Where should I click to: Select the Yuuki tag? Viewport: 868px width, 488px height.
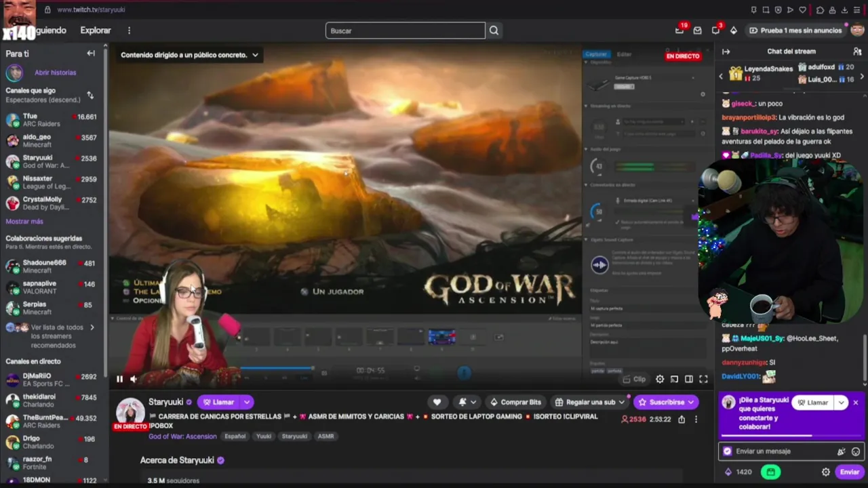pos(264,436)
